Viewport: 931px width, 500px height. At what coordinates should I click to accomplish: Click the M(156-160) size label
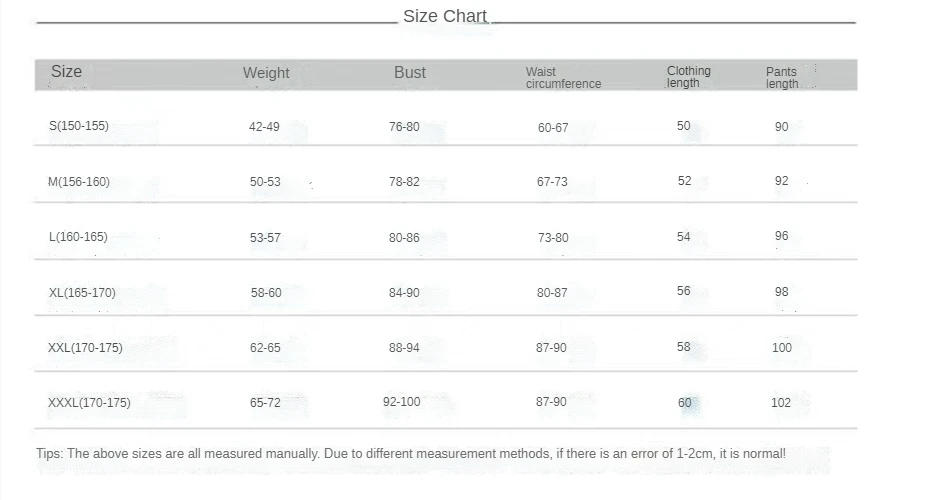click(x=79, y=182)
